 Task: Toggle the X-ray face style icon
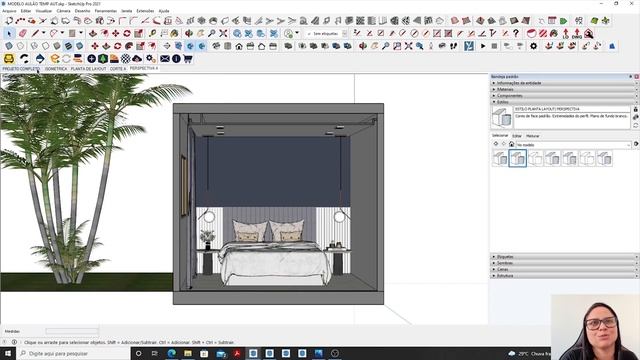tap(9, 46)
